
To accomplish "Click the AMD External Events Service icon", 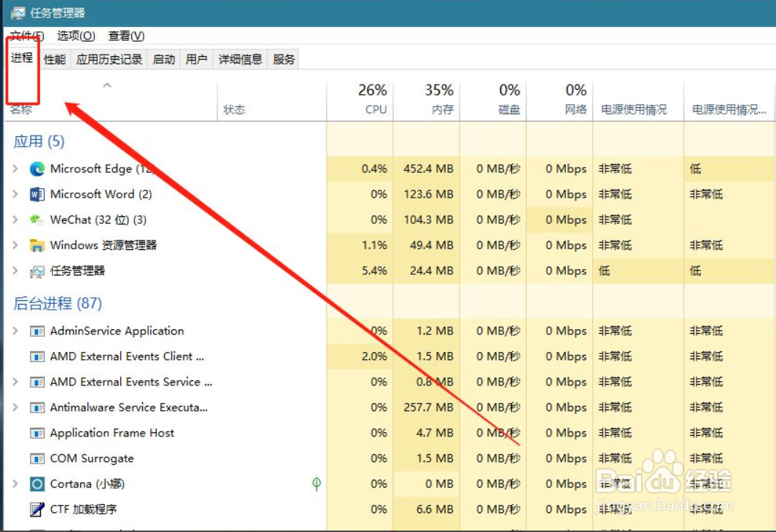I will (37, 382).
